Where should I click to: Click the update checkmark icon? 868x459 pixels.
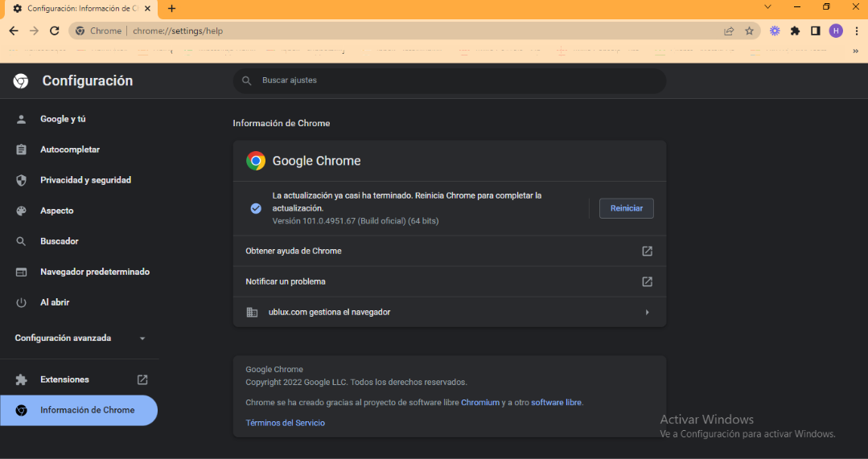tap(256, 208)
